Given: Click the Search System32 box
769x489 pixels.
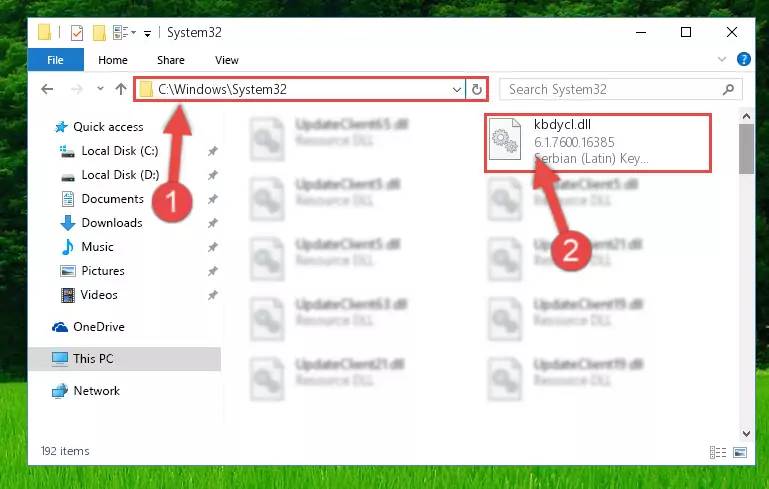Looking at the screenshot, I should click(620, 89).
